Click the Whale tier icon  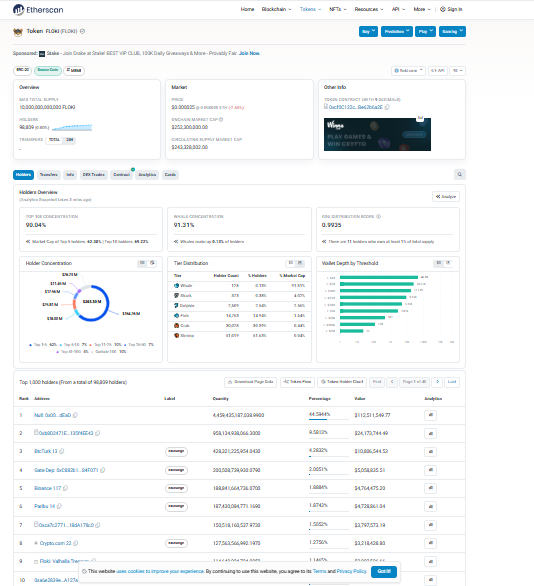(x=176, y=286)
